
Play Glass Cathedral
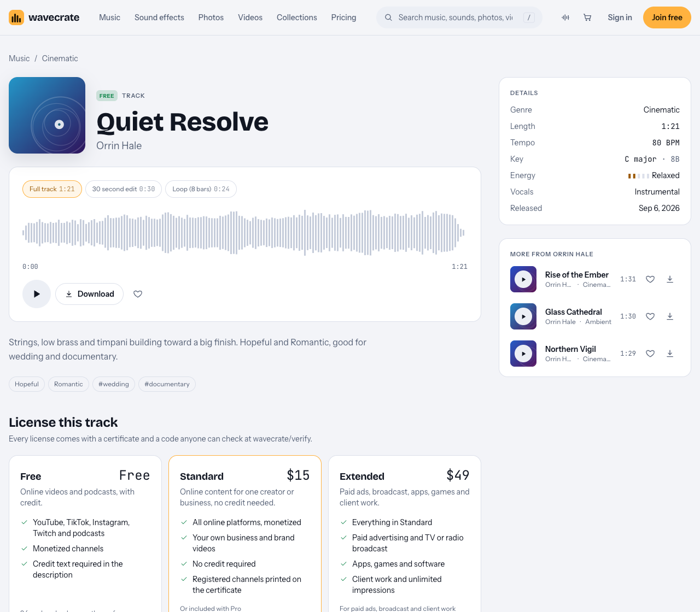(523, 316)
